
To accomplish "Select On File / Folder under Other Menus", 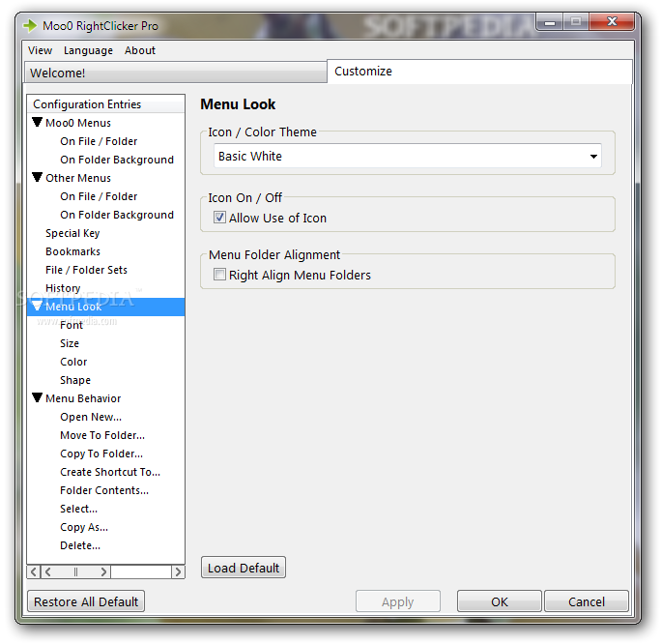I will tap(99, 196).
